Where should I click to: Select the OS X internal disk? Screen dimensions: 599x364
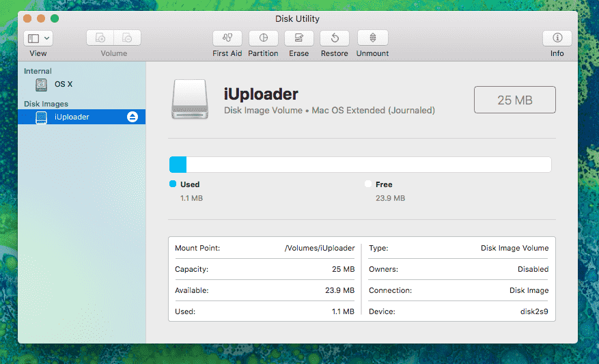pos(81,85)
